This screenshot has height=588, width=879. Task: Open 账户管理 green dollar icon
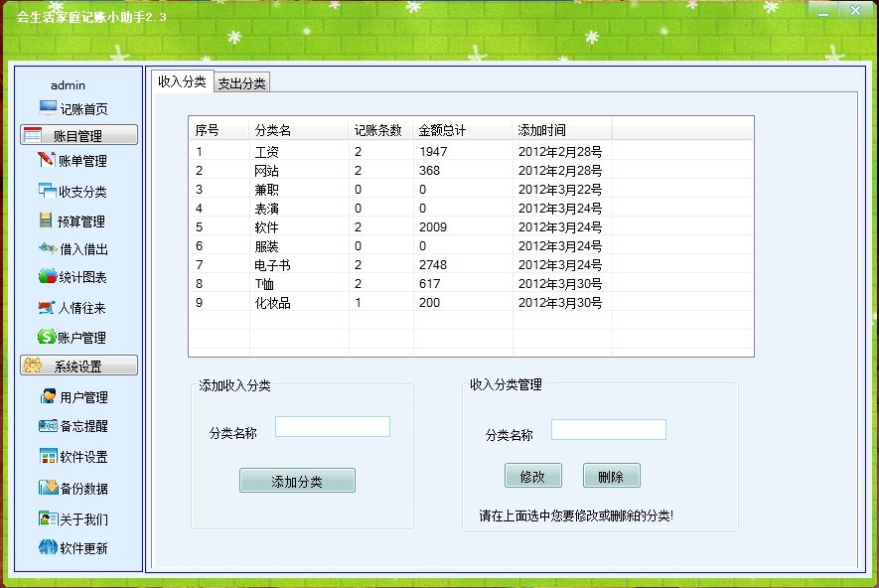(47, 337)
